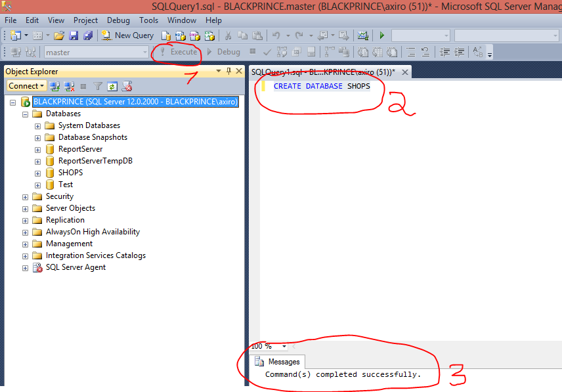Select Integration Services Catalogs folder

pyautogui.click(x=96, y=255)
